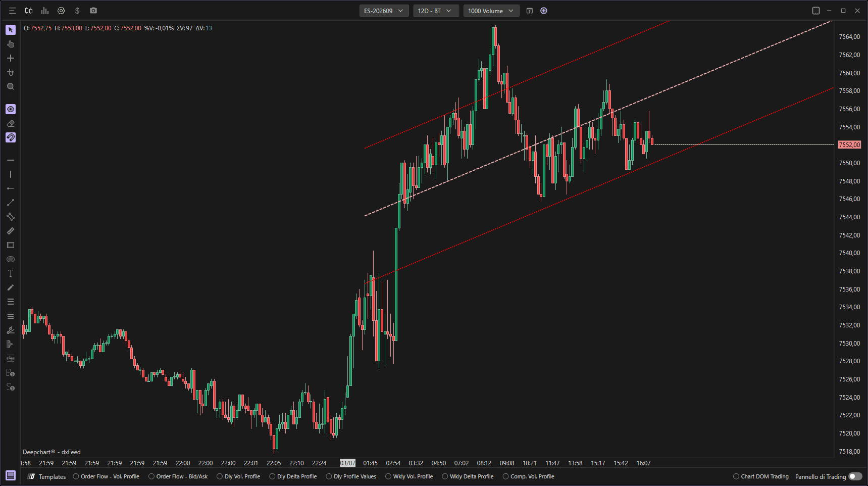Select Comp. Vol. Profile template
The width and height of the screenshot is (868, 486).
[528, 476]
